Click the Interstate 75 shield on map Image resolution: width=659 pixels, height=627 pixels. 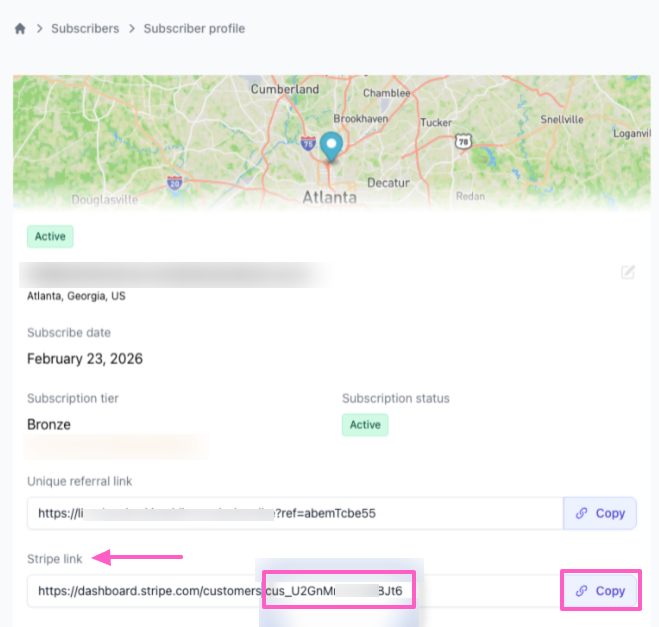[x=307, y=144]
